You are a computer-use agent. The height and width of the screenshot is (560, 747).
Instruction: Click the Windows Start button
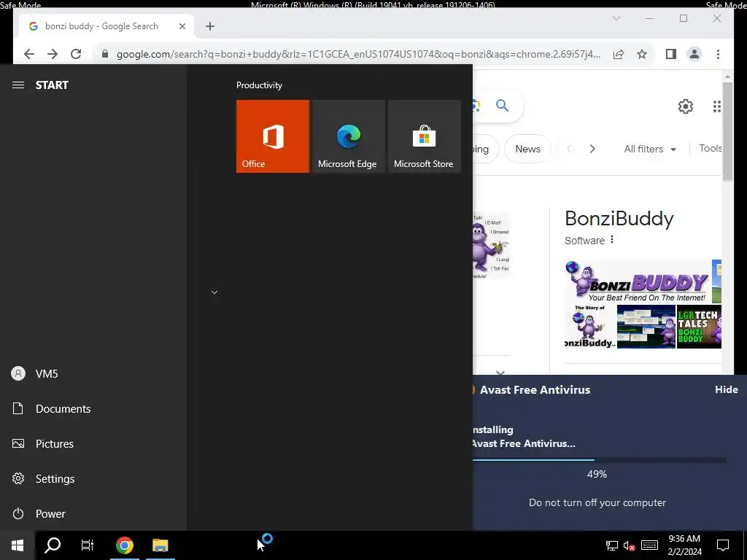pos(18,545)
